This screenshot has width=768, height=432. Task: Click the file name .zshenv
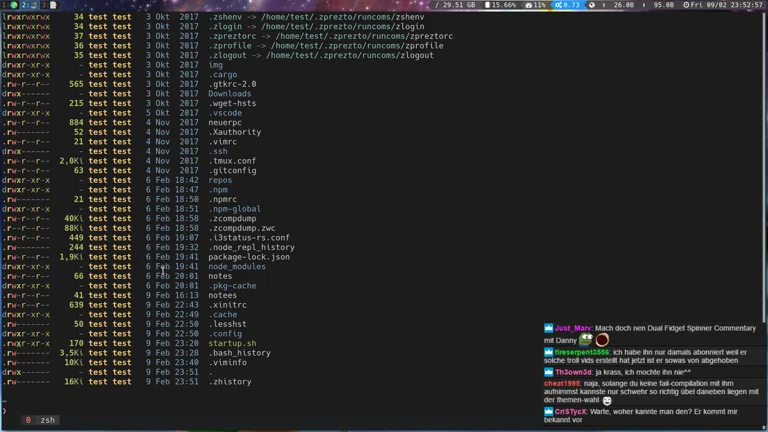225,17
